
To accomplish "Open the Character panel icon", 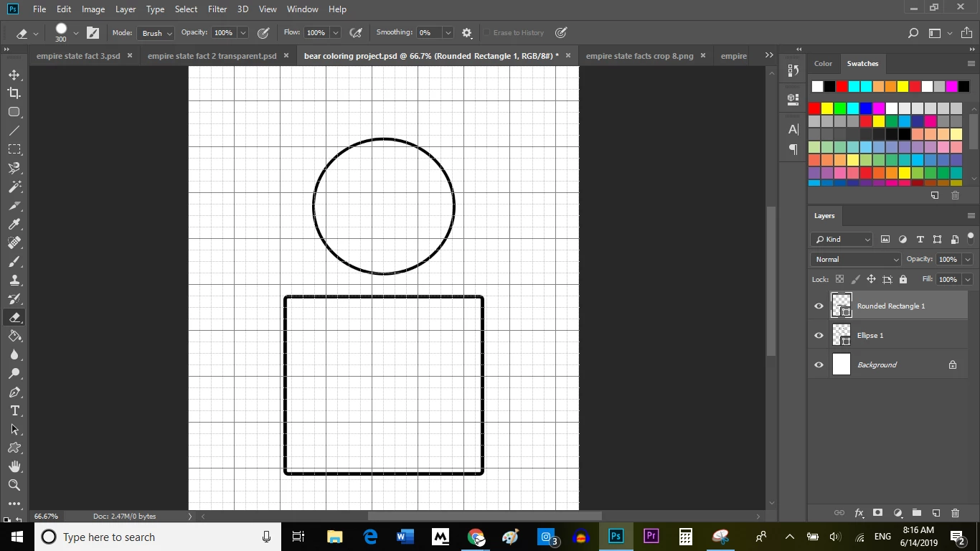I will [793, 129].
